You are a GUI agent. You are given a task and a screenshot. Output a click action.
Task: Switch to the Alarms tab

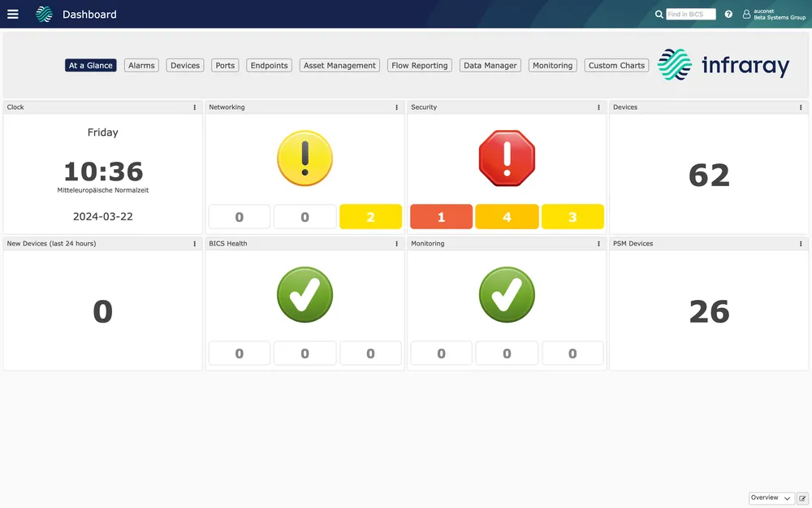[x=140, y=65]
